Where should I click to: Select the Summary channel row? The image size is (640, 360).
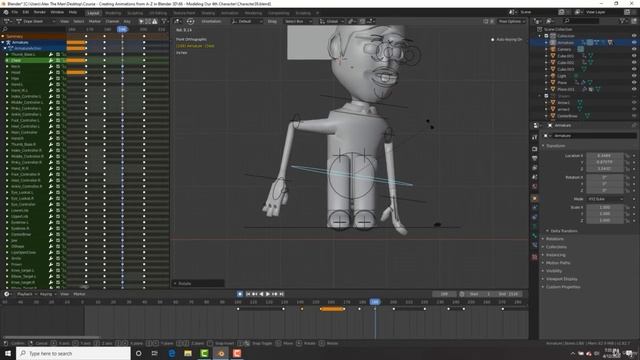coord(33,36)
